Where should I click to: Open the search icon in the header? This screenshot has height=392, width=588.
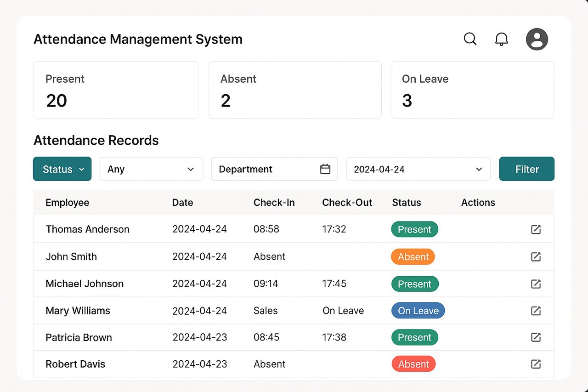tap(470, 39)
